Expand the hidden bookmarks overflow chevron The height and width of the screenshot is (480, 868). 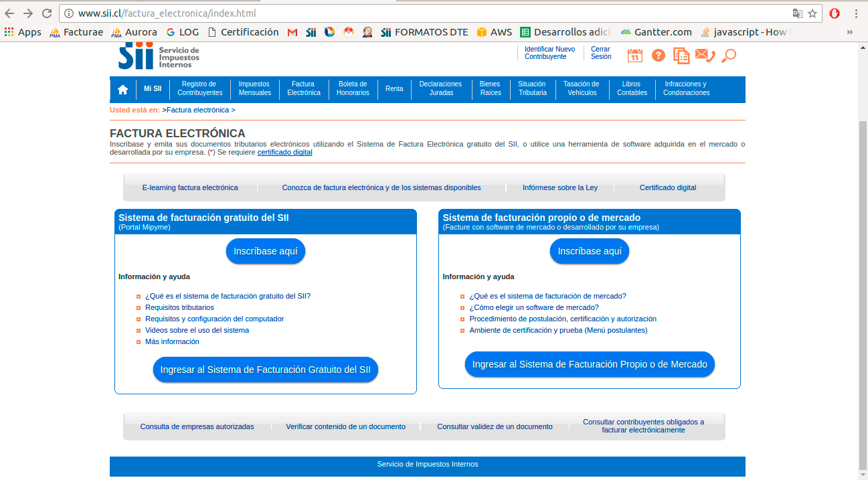click(x=850, y=32)
